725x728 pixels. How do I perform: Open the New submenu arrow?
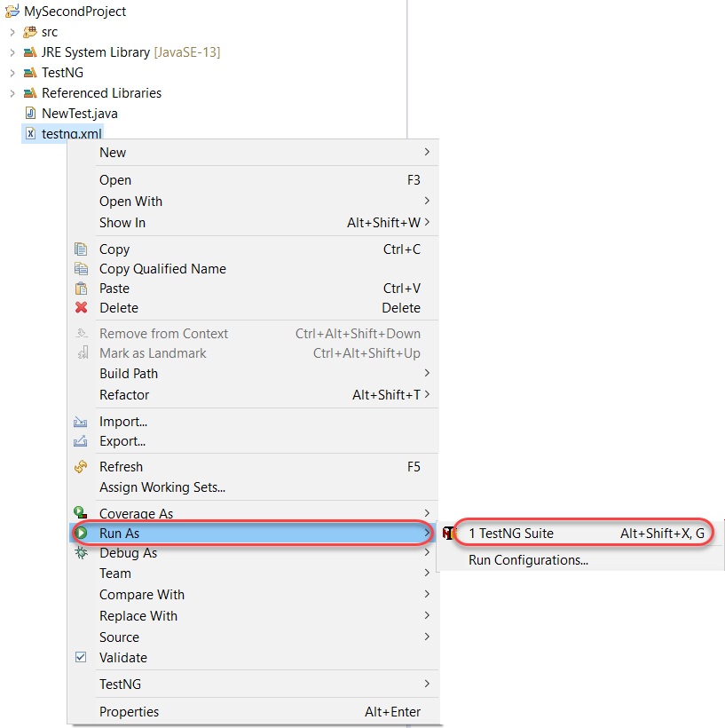tap(427, 152)
